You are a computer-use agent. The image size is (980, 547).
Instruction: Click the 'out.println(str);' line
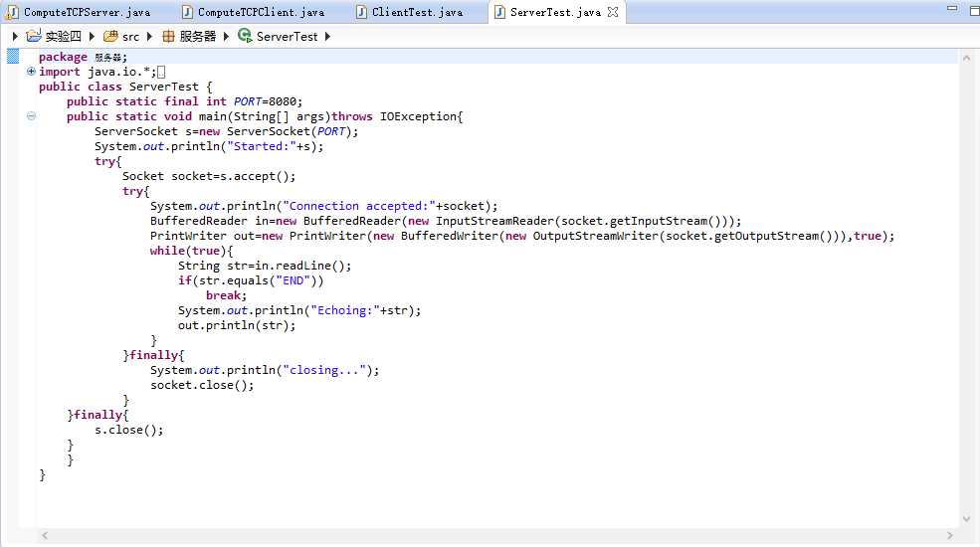237,326
